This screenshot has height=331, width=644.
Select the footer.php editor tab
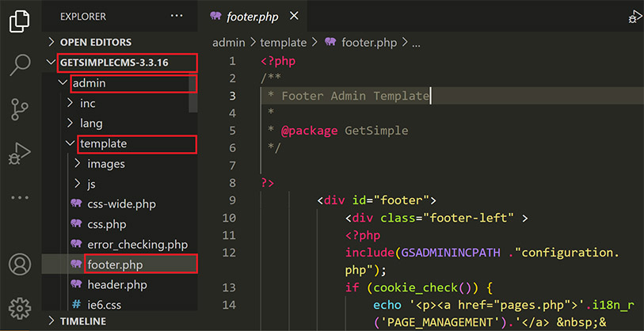click(x=253, y=16)
